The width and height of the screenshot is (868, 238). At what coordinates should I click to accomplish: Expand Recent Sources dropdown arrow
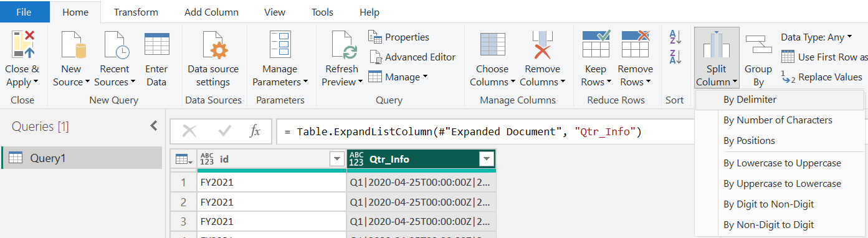click(x=133, y=82)
